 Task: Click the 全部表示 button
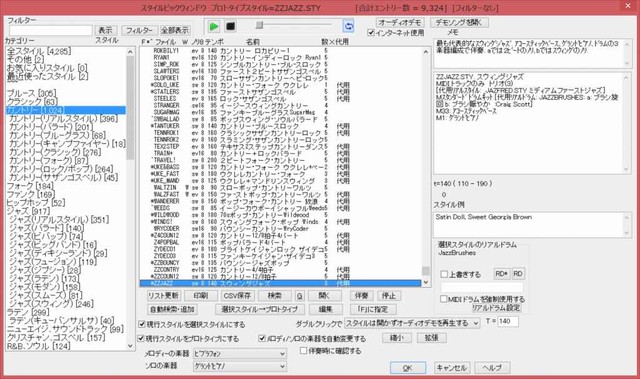(175, 30)
